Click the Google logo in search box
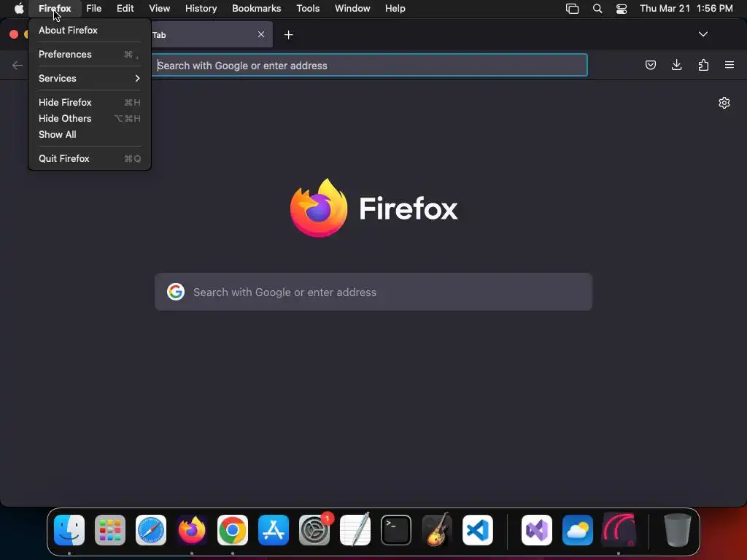 pos(176,292)
